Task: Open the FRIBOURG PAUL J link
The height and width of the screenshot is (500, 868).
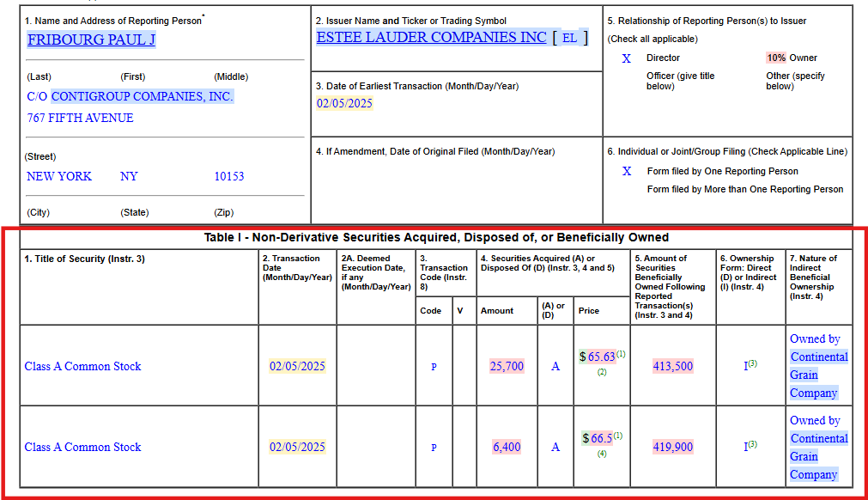Action: click(91, 40)
